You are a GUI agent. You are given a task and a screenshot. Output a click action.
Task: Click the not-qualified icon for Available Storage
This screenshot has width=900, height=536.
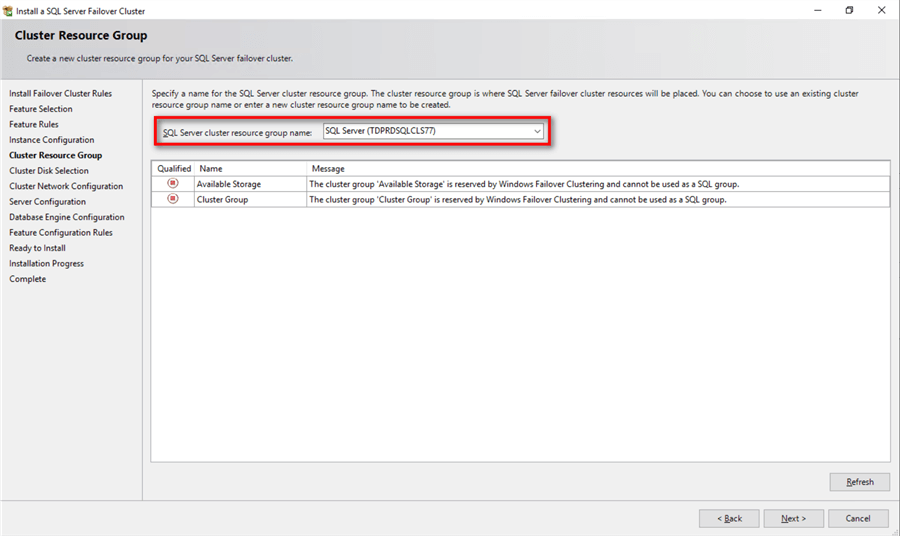[x=173, y=183]
